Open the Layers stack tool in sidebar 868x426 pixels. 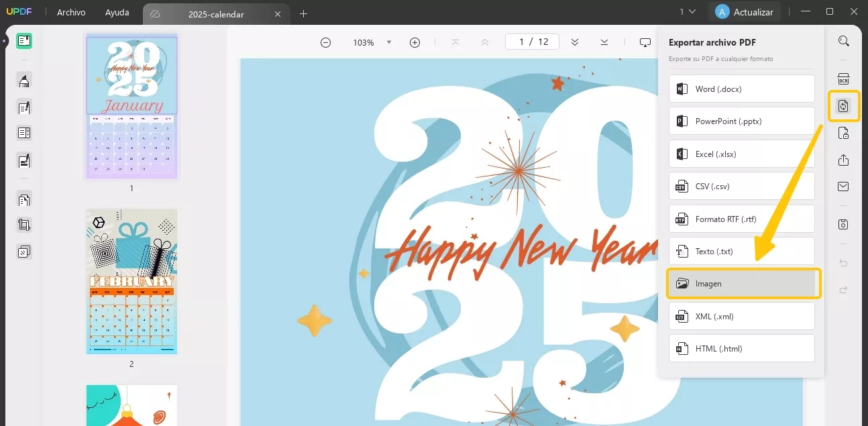tap(24, 252)
